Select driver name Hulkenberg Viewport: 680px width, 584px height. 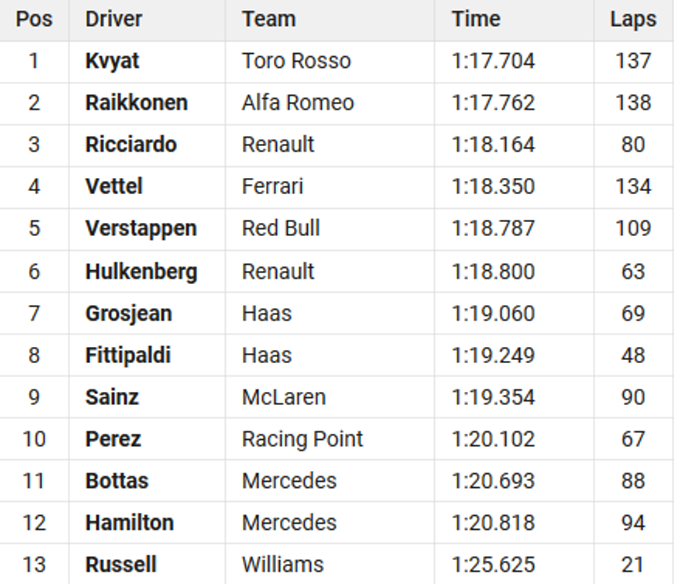(141, 271)
